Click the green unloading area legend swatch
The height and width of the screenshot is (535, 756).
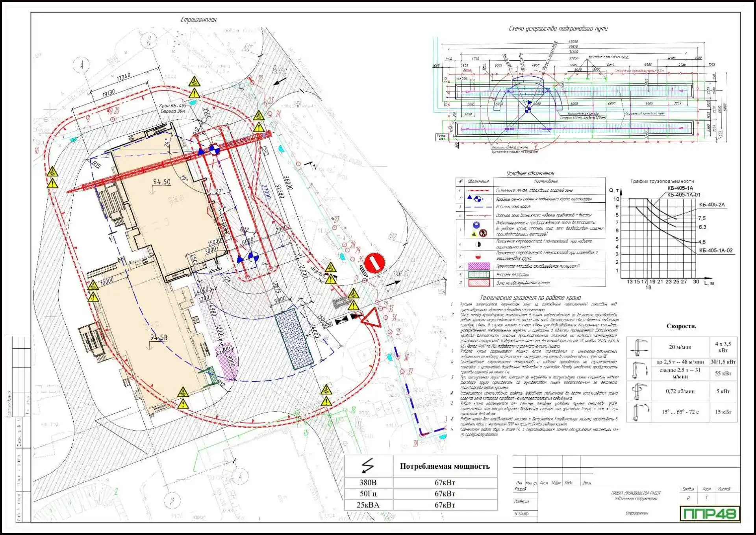(x=479, y=274)
